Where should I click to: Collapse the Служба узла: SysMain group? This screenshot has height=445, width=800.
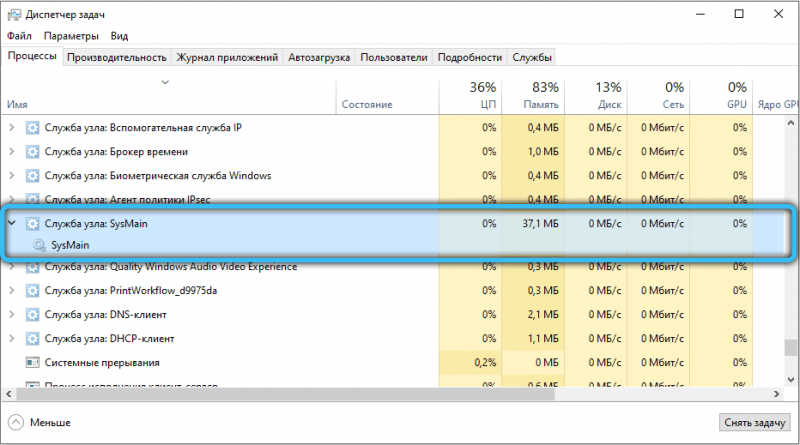click(12, 223)
